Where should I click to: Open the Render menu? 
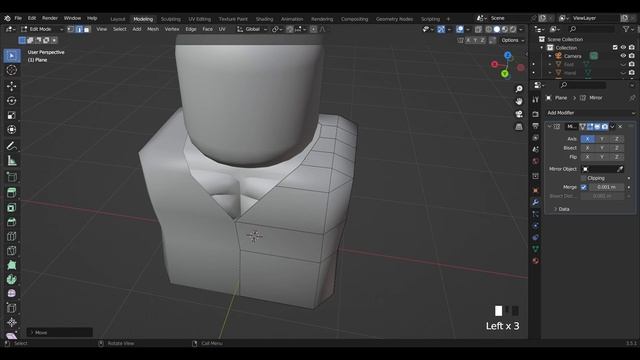coord(50,19)
